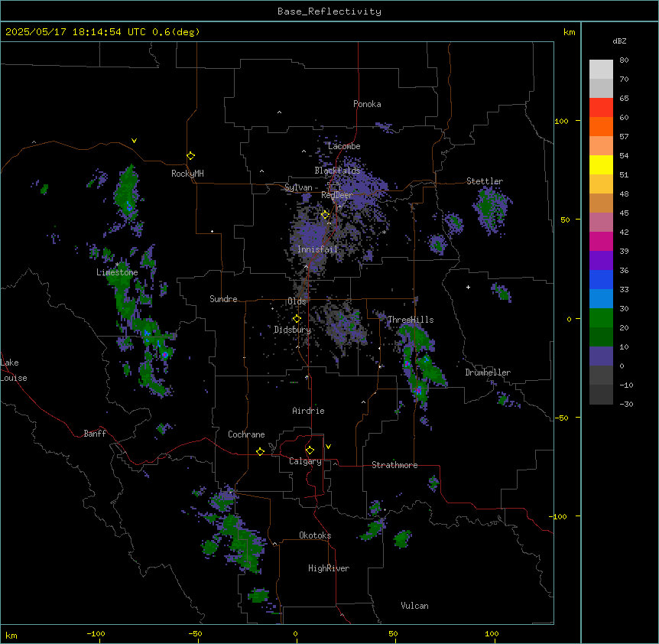Click the white plus marker west of Drumheller

coord(468,287)
